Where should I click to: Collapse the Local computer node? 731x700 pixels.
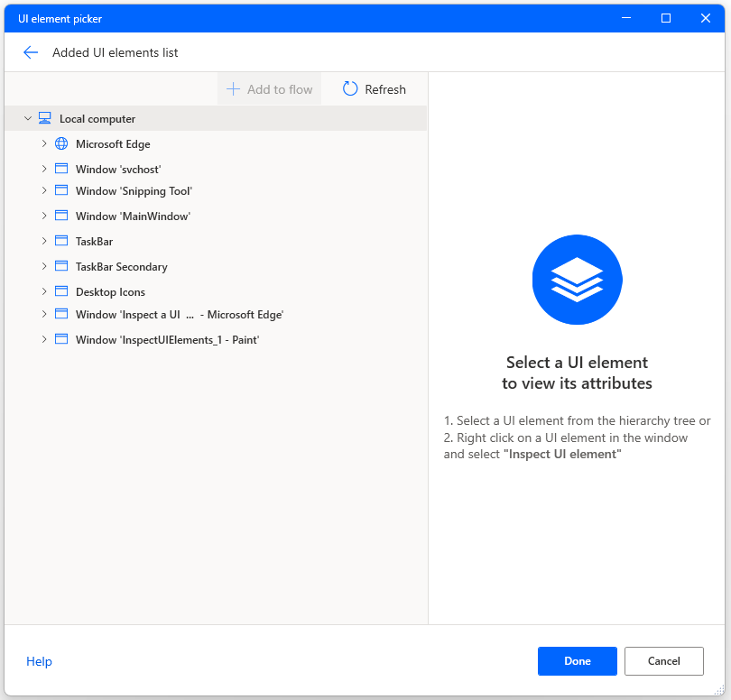(x=28, y=118)
